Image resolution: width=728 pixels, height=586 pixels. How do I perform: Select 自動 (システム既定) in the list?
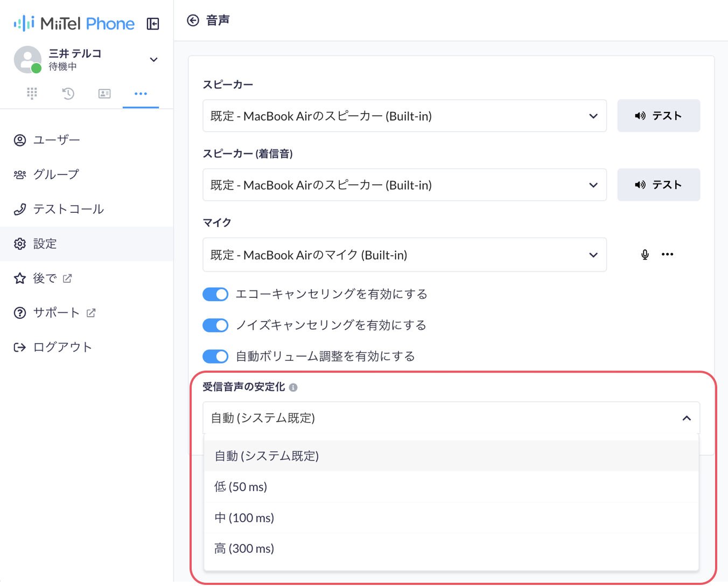[451, 456]
